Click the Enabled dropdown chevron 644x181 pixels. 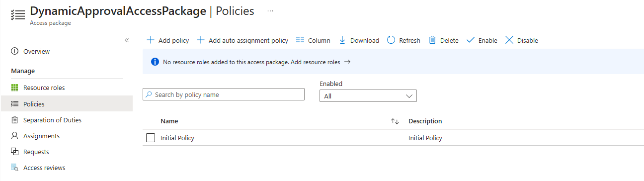tap(409, 96)
